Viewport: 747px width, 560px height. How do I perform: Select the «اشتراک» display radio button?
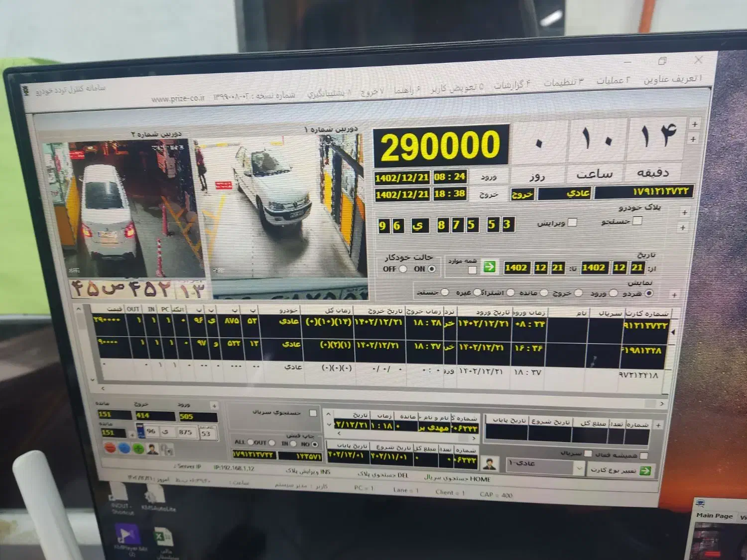(x=510, y=293)
